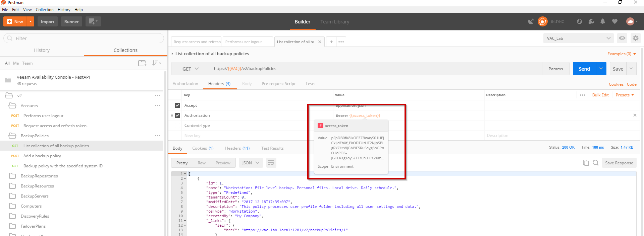Screen dimensions: 644x236
Task: Open manage environments gear icon
Action: (x=635, y=38)
